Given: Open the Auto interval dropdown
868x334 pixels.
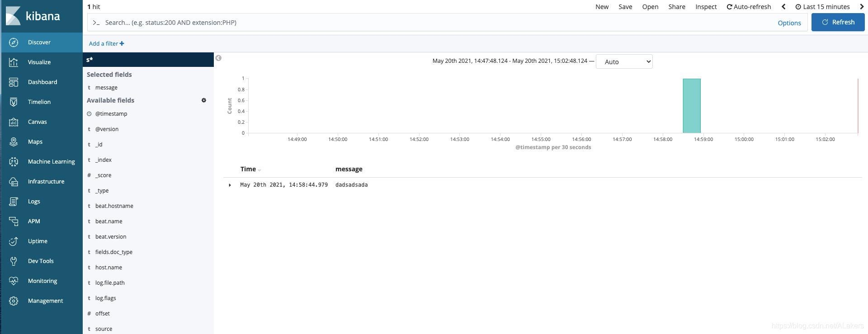Looking at the screenshot, I should point(624,62).
